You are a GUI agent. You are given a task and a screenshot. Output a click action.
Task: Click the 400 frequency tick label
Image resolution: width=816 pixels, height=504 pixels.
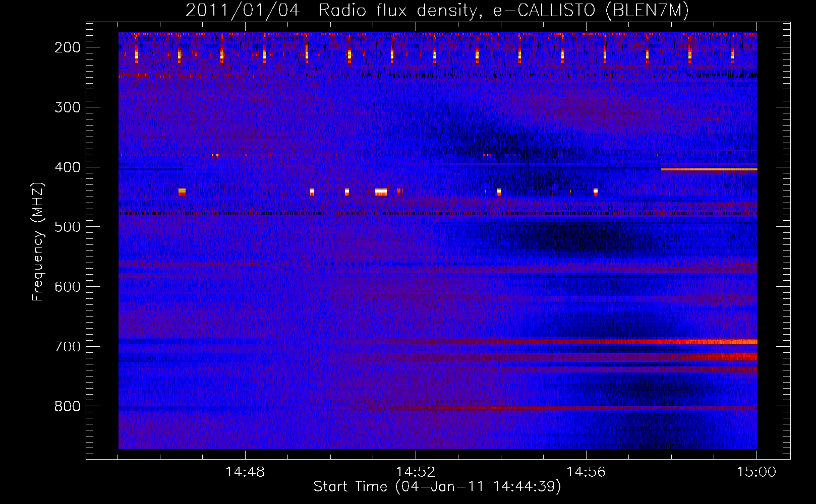click(68, 167)
